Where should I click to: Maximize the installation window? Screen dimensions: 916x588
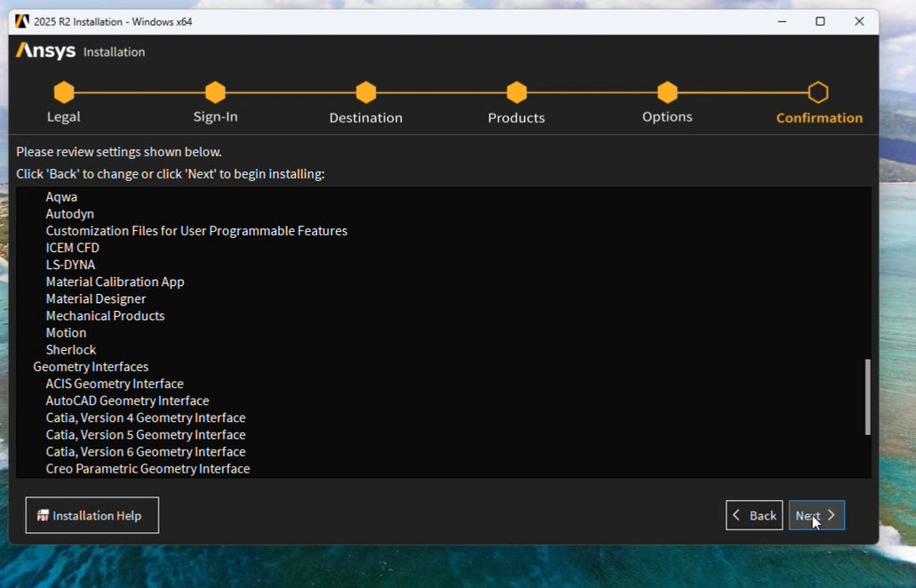[820, 21]
